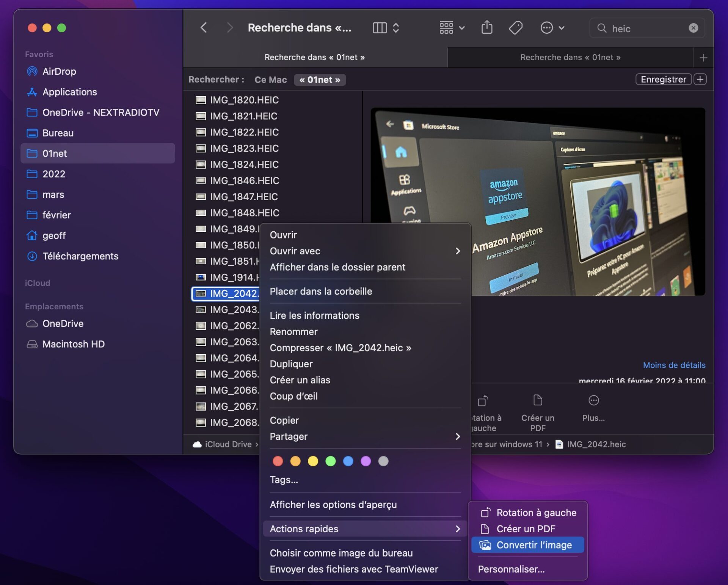Expand the Actions rapides submenu
728x585 pixels.
(365, 529)
